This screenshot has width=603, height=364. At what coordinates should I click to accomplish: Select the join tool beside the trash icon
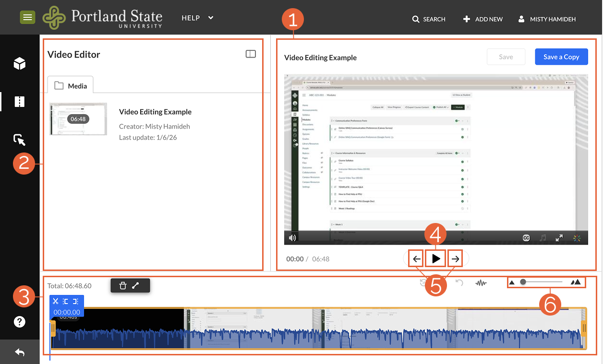pyautogui.click(x=136, y=286)
